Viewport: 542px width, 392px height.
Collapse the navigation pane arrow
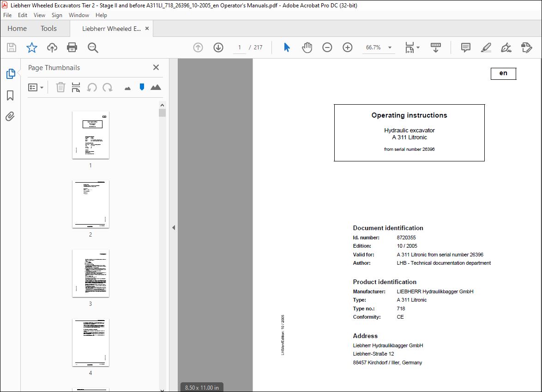tap(174, 228)
